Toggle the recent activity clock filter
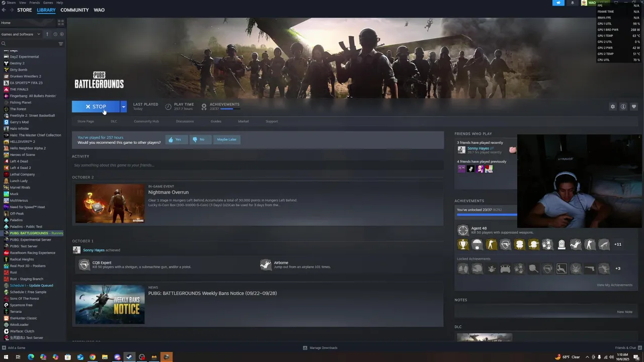 (55, 34)
